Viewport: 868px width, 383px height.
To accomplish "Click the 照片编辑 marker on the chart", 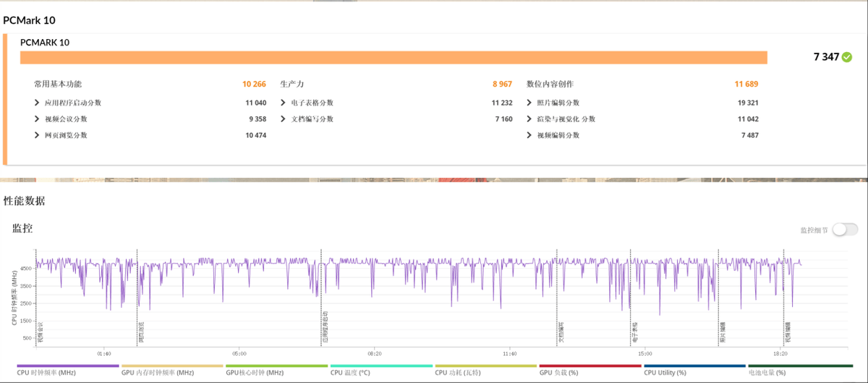I will (722, 332).
